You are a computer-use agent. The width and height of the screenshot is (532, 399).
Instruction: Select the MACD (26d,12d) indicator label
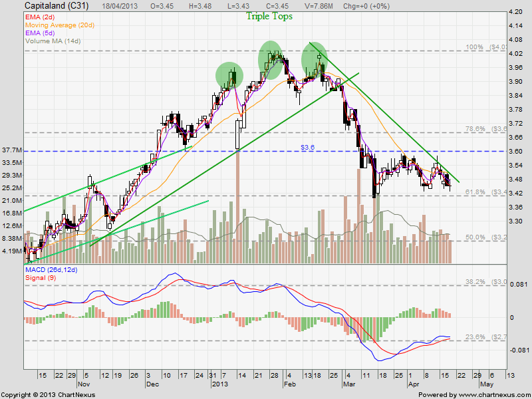point(51,270)
